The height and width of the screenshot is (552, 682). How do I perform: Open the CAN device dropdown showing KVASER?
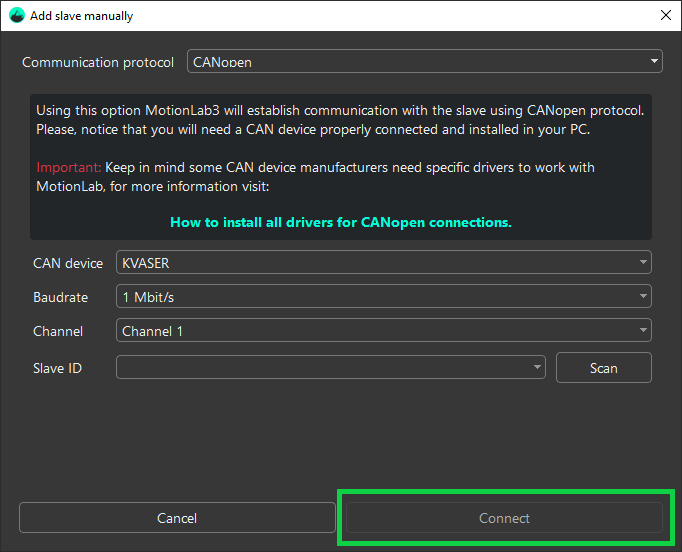click(384, 263)
